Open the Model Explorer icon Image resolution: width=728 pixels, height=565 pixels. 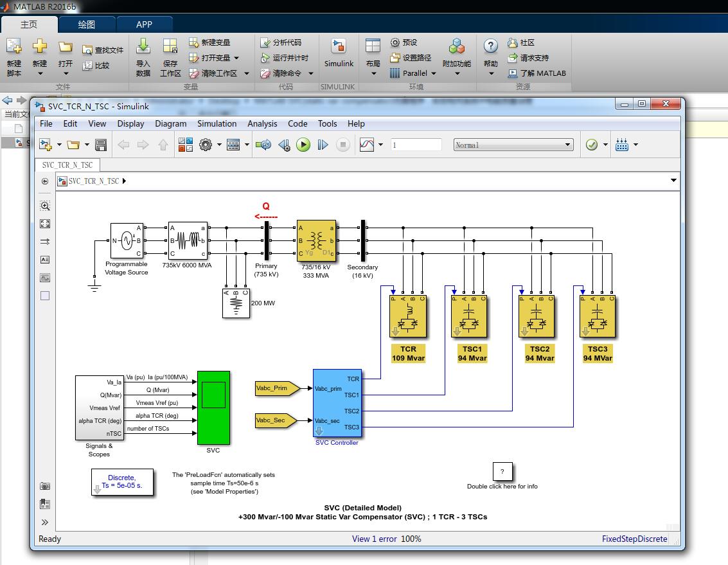pyautogui.click(x=233, y=145)
